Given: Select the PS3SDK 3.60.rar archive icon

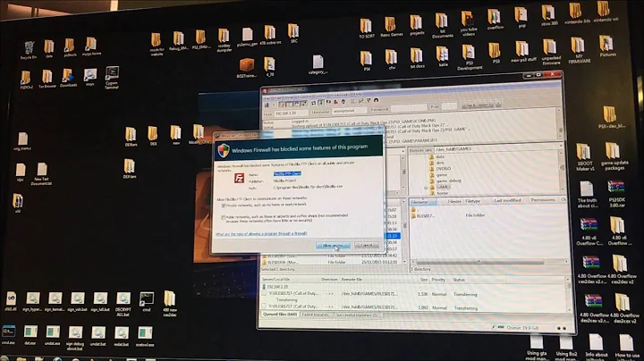Looking at the screenshot, I should pyautogui.click(x=616, y=194).
